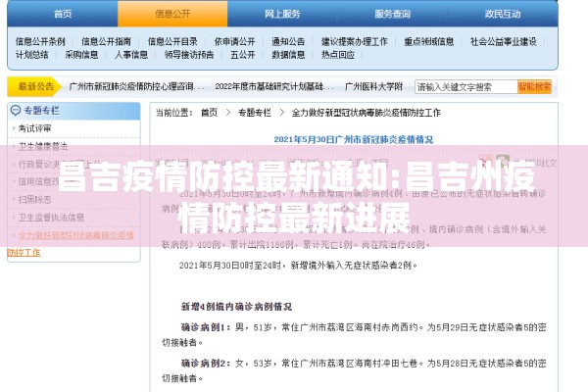Click breadcrumb 全力做好新型冠状病毒肺炎疫情防控工作

coord(367,113)
